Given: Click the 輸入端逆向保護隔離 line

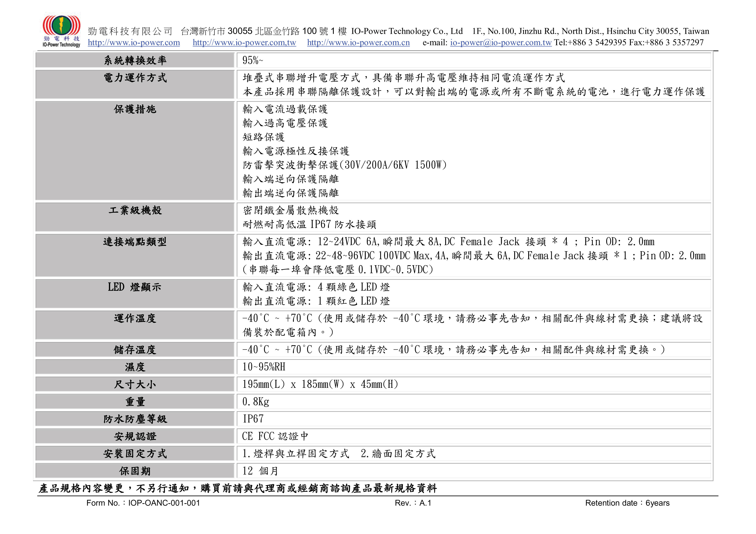Looking at the screenshot, I should tap(291, 179).
